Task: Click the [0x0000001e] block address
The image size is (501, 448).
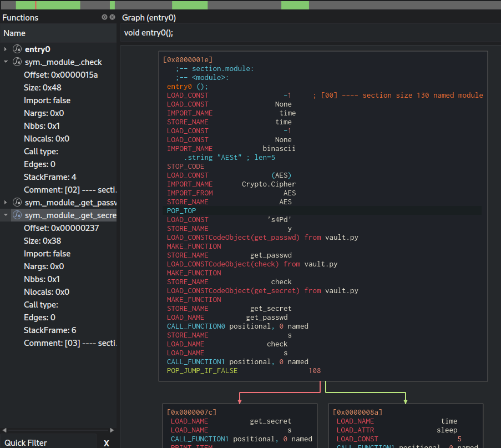Action: click(x=188, y=60)
